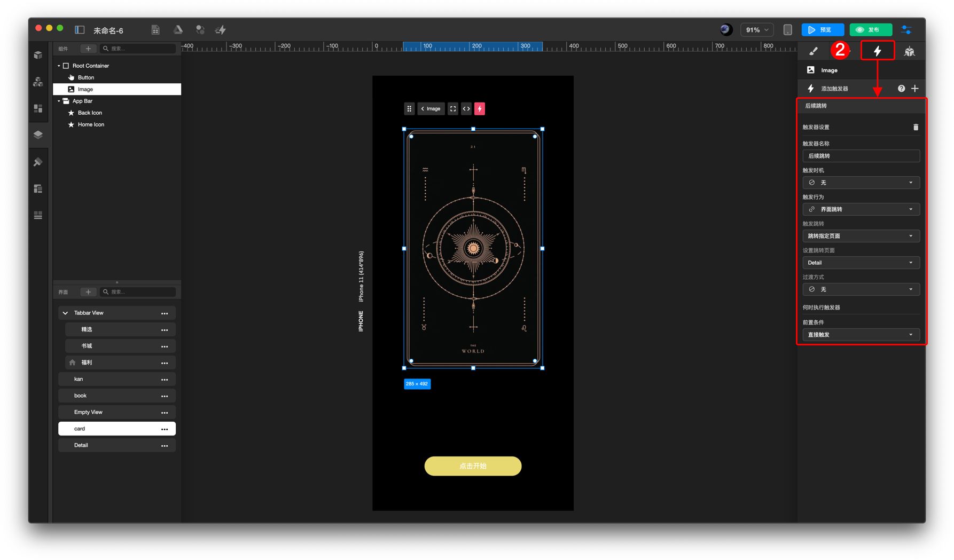Select the Button layer in tree
Screen dimensions: 954x560
pyautogui.click(x=117, y=77)
